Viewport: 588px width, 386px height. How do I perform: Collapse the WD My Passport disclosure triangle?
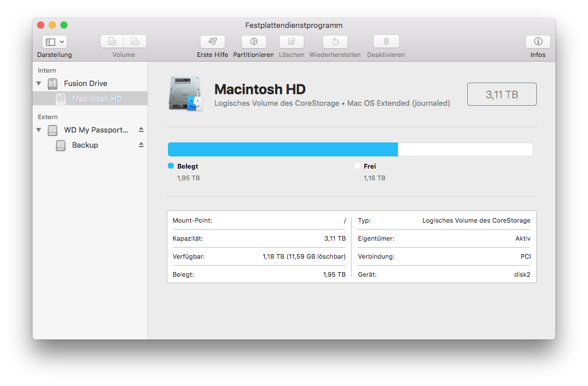coord(39,130)
